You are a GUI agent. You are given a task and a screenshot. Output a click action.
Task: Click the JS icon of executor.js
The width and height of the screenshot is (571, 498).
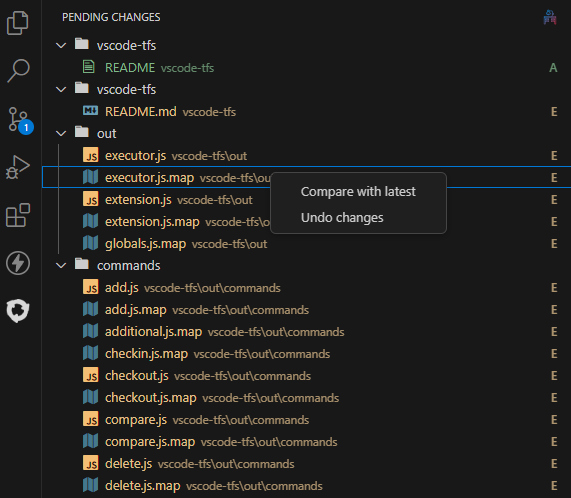(90, 155)
